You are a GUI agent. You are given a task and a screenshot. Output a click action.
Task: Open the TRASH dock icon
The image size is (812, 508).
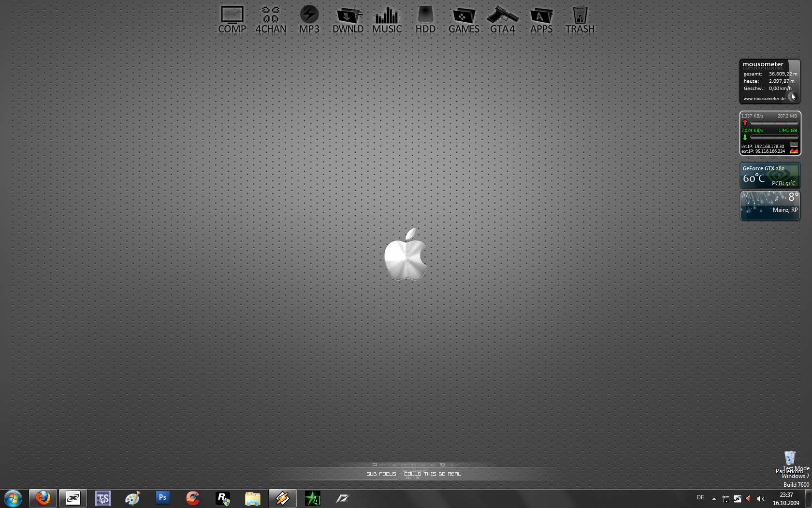pyautogui.click(x=580, y=19)
